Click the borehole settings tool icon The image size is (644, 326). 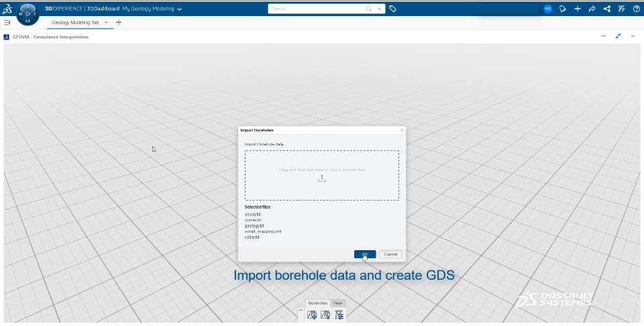pyautogui.click(x=339, y=315)
